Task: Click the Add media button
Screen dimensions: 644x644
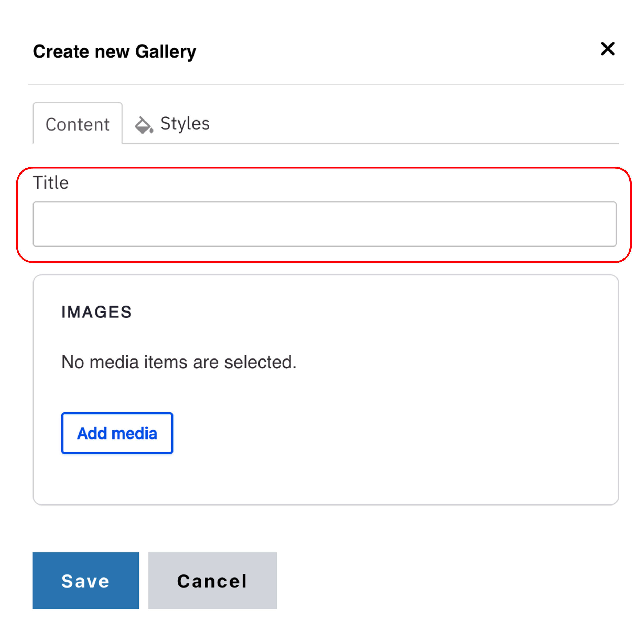Action: point(117,433)
